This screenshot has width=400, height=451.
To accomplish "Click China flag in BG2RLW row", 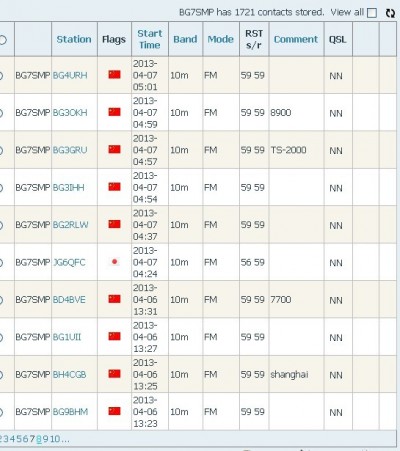I will [x=114, y=224].
